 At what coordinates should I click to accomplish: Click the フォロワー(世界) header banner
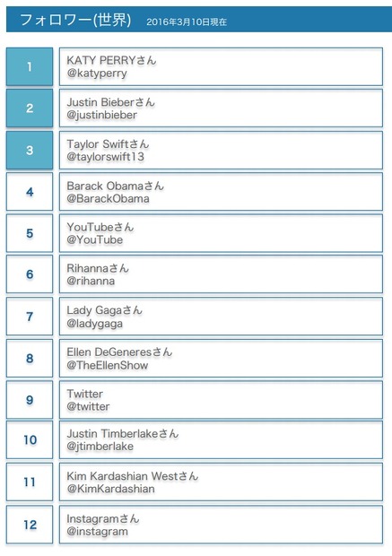click(x=199, y=20)
